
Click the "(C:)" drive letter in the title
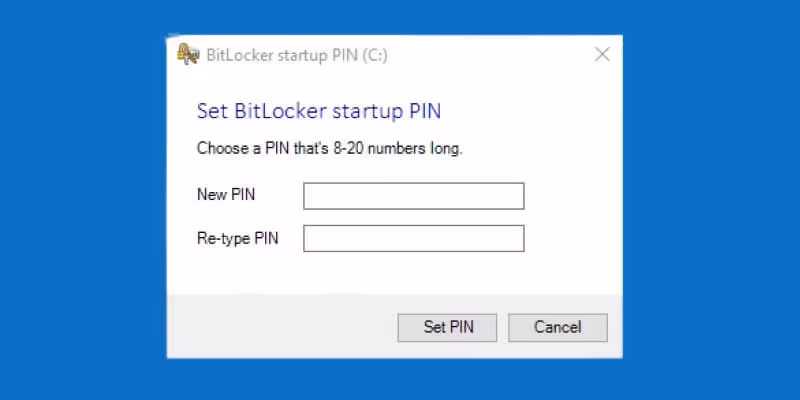click(x=375, y=55)
